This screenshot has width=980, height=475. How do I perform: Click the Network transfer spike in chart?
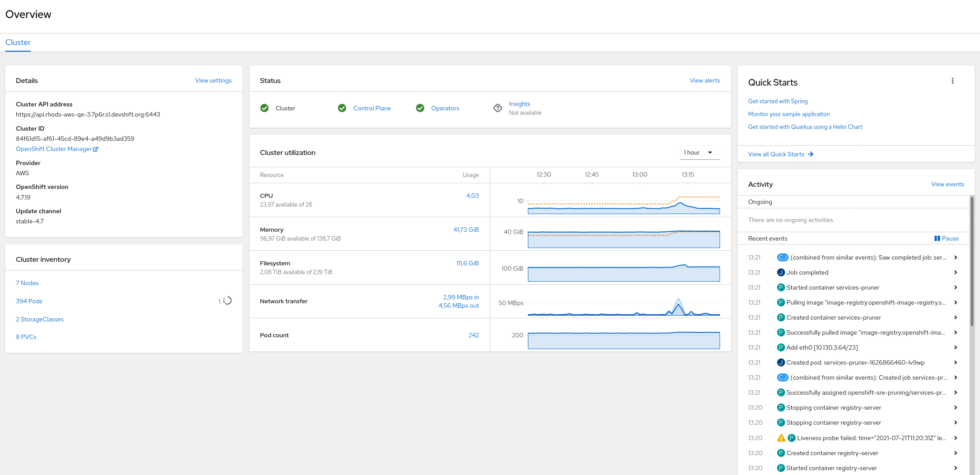678,305
